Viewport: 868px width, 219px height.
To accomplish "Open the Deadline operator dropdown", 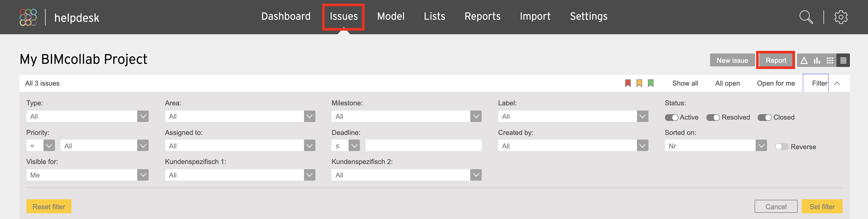I will point(346,146).
